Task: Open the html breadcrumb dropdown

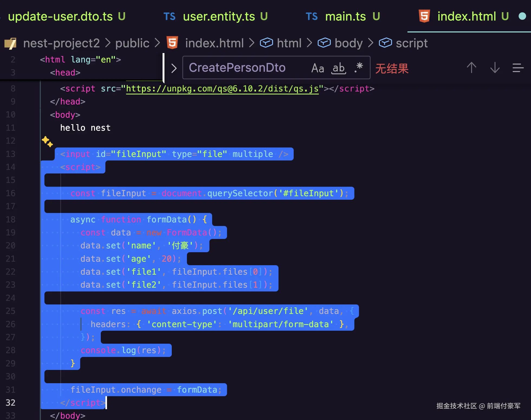Action: click(289, 43)
